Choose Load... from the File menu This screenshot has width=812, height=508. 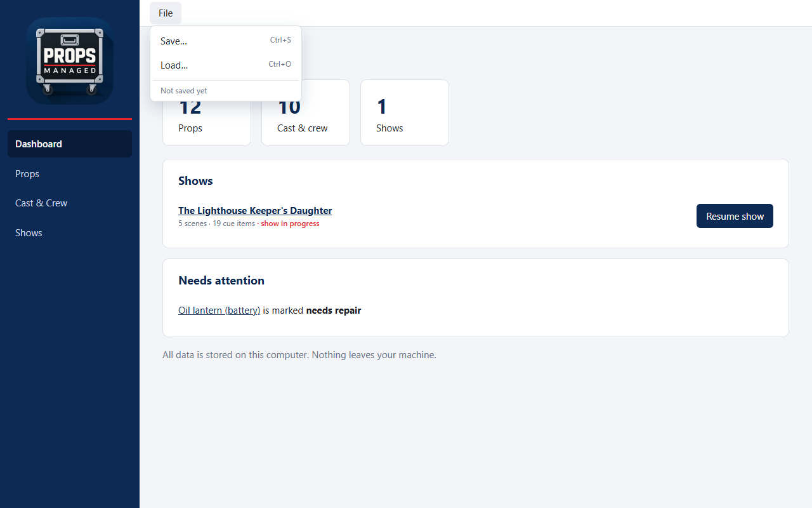[x=226, y=65]
